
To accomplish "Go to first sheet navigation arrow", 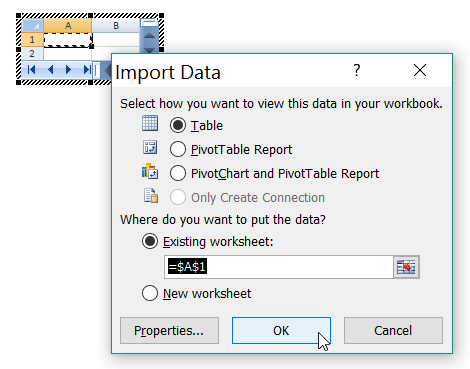I will pos(32,70).
